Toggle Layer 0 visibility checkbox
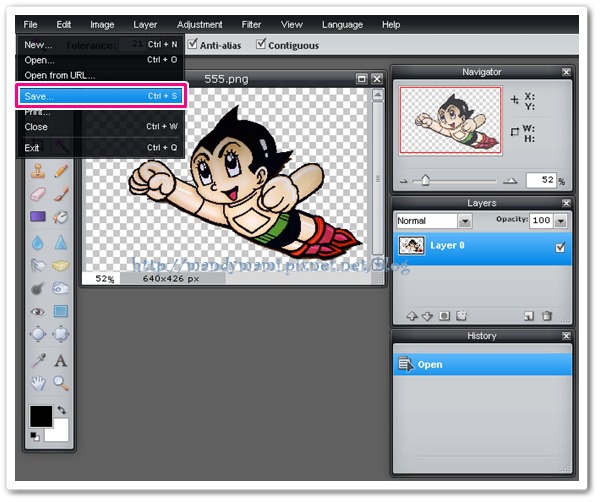Viewport: 600px width, 502px height. tap(560, 248)
